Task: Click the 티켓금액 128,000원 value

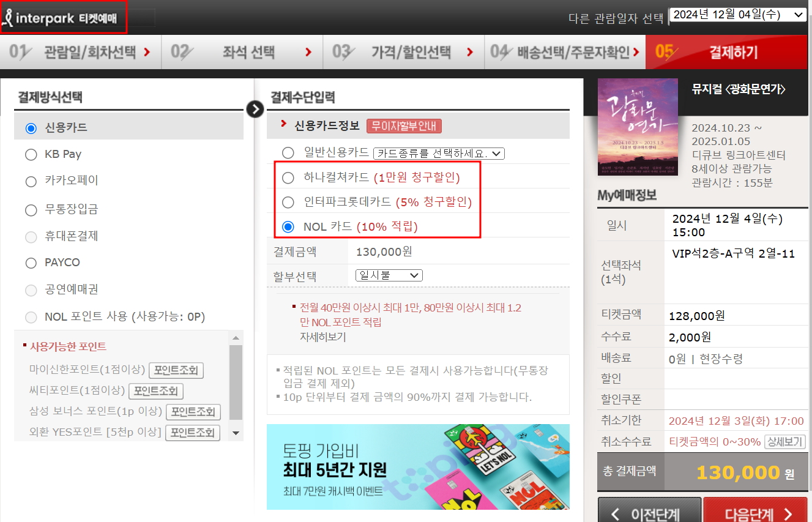Action: coord(697,316)
